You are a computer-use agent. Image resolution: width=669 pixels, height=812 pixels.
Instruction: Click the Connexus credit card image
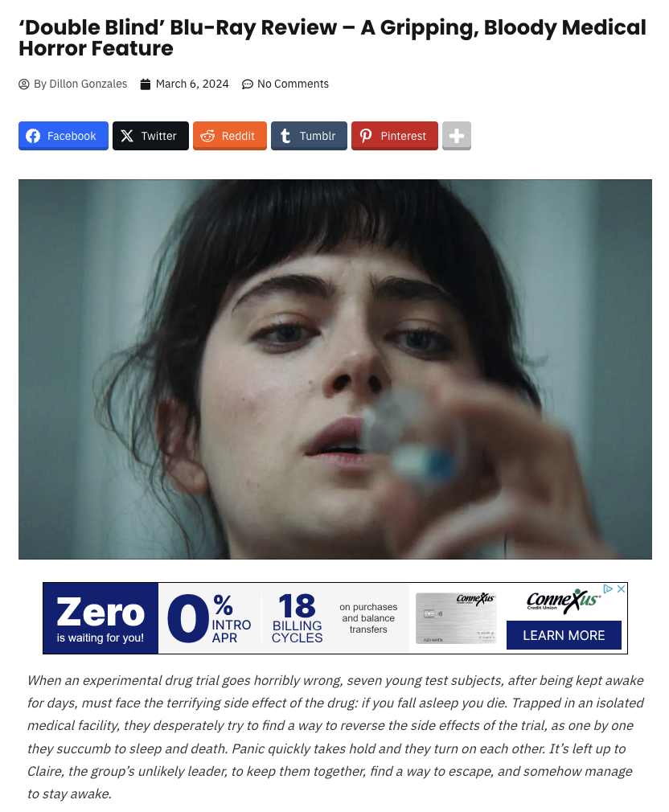point(456,618)
